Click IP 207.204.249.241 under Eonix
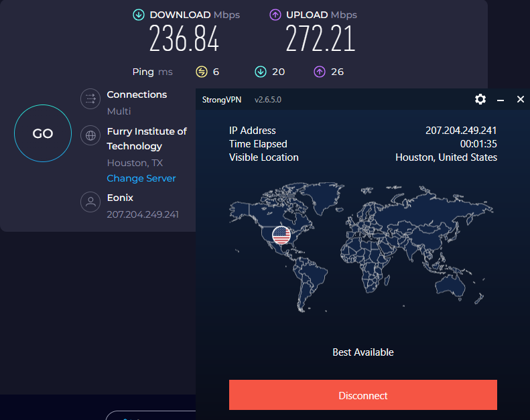Screen dimensions: 530x420 143,214
